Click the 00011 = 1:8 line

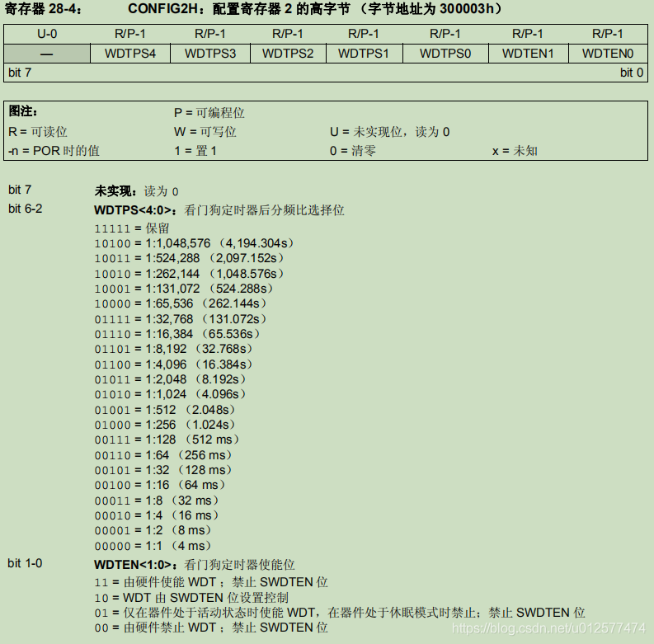click(156, 501)
